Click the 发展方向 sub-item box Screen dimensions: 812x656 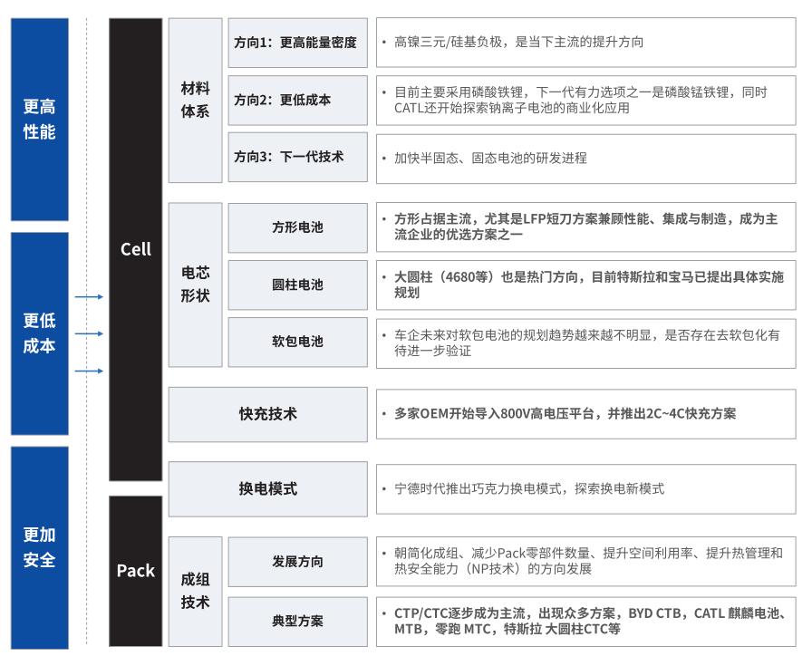coord(297,562)
